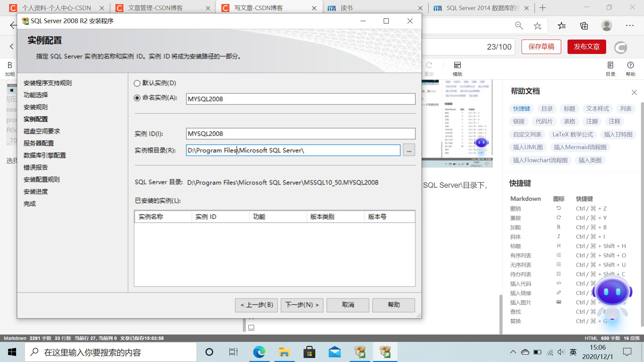Select the 安装程序支持规则 step

pyautogui.click(x=48, y=83)
